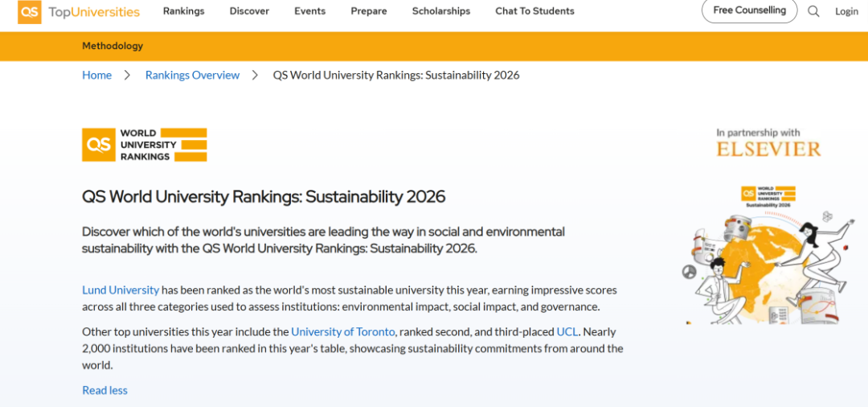868x407 pixels.
Task: Open the UCL link
Action: [x=567, y=331]
